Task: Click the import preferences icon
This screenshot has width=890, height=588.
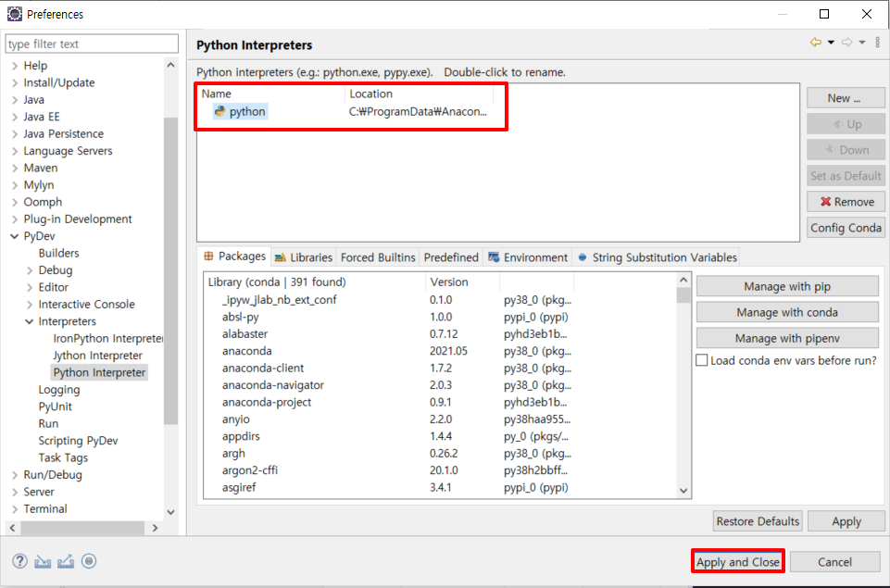Action: [x=43, y=561]
